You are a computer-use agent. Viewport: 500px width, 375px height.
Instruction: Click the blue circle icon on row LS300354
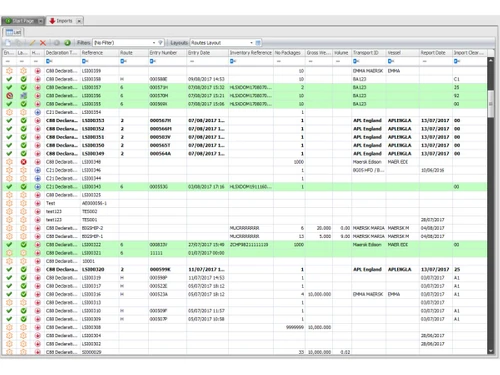pos(37,112)
